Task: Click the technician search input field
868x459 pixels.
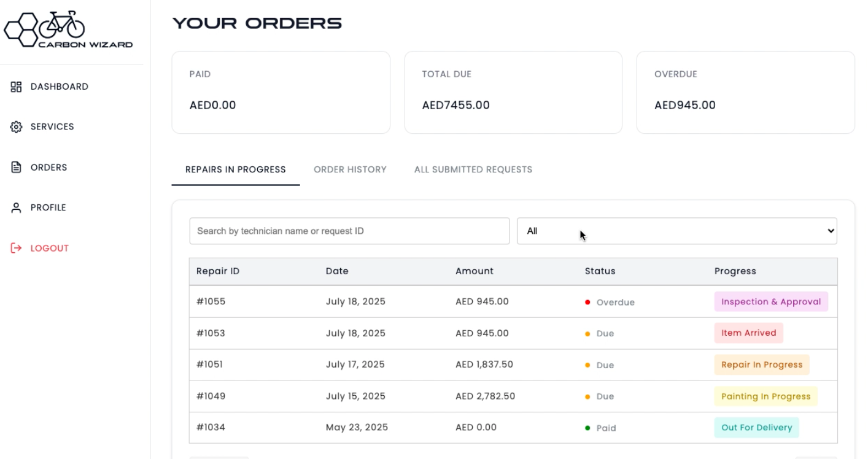Action: [349, 231]
